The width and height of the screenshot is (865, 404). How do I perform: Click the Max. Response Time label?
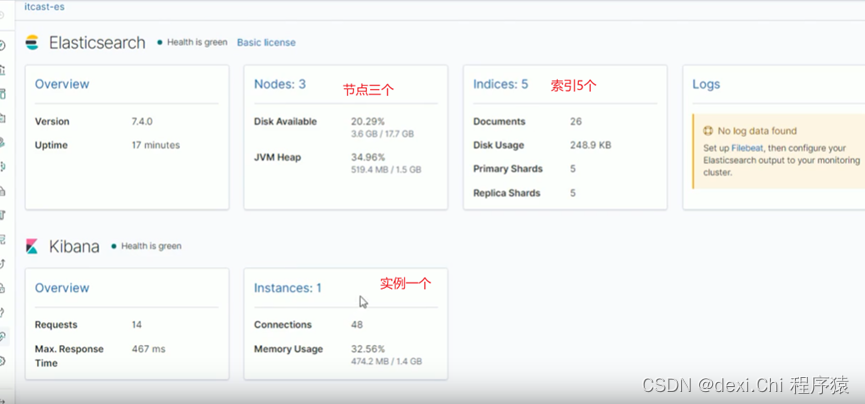click(x=69, y=356)
